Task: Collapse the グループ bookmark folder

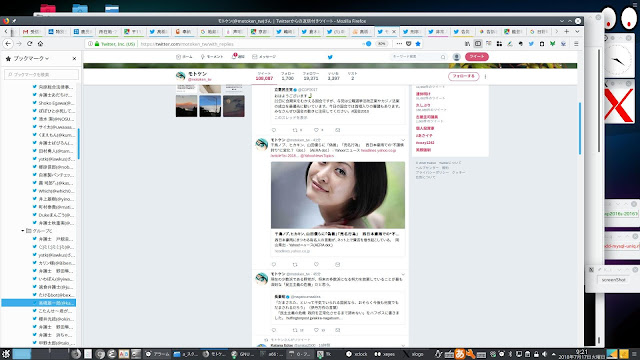Action: (23, 231)
